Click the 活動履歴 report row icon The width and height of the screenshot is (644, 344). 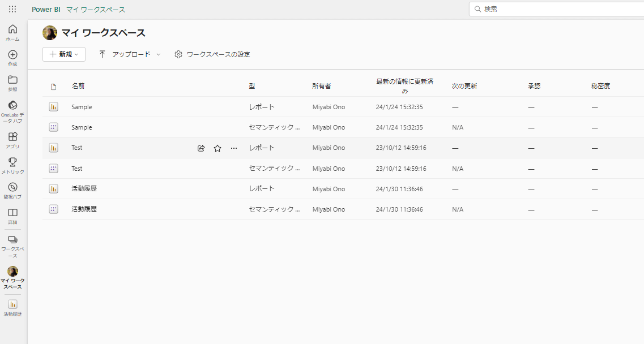pos(53,189)
